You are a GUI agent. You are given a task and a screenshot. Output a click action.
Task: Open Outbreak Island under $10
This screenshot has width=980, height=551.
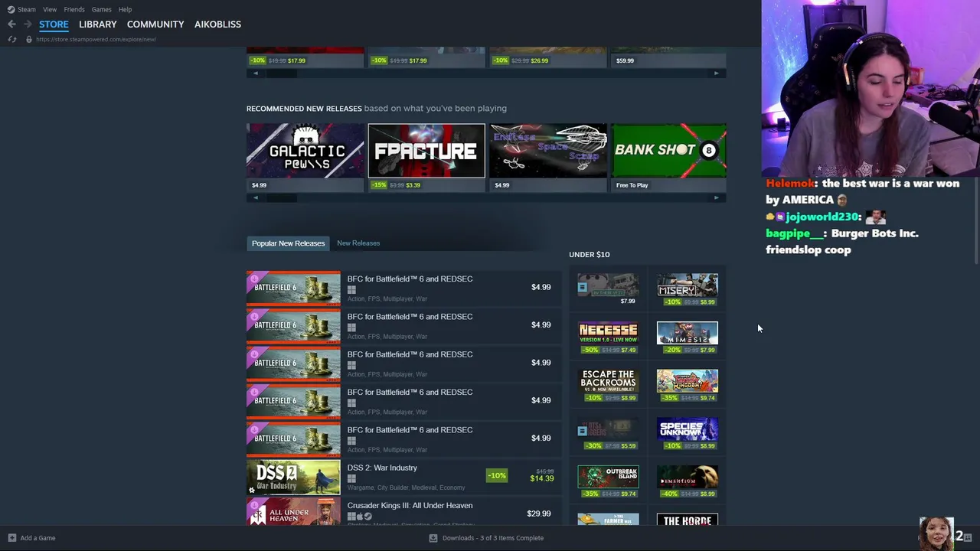click(608, 481)
